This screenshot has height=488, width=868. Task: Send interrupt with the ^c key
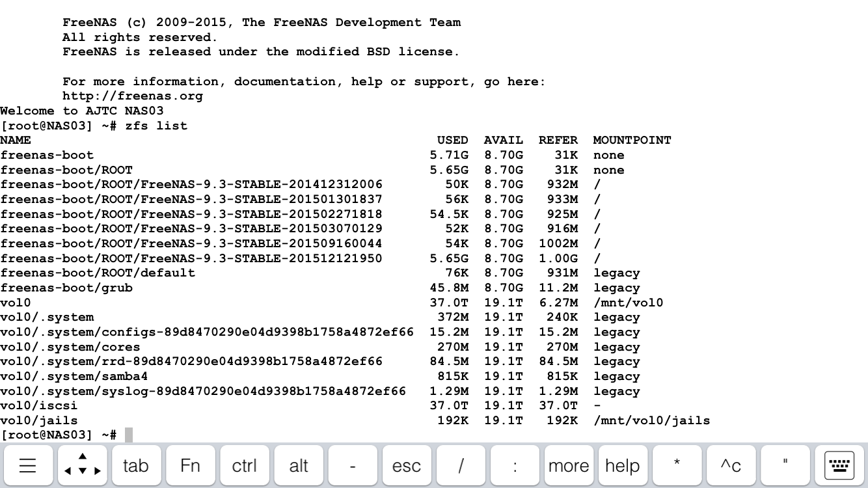click(x=731, y=466)
